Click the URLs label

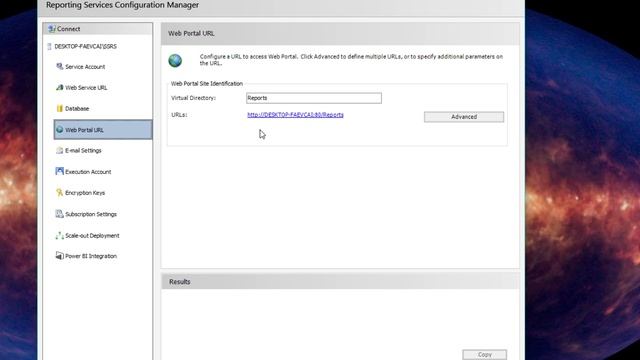(179, 115)
